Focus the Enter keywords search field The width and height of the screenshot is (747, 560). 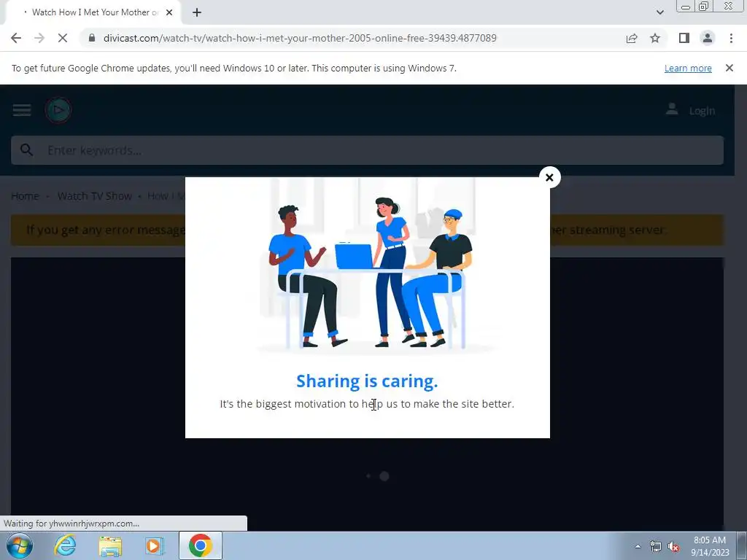[x=368, y=150]
